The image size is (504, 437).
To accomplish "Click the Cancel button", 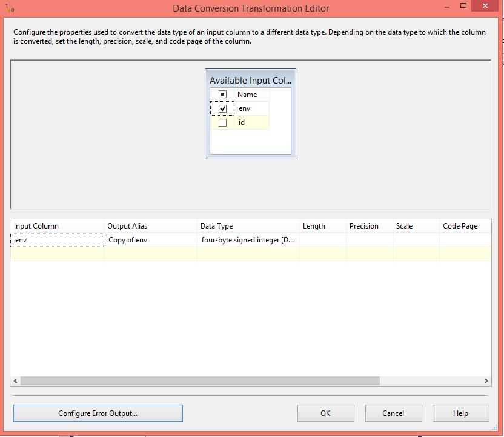I will pos(393,413).
